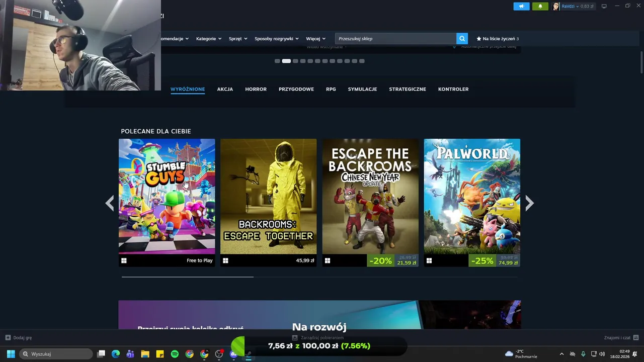Open Backrooms: Escape Together thumbnail

268,197
